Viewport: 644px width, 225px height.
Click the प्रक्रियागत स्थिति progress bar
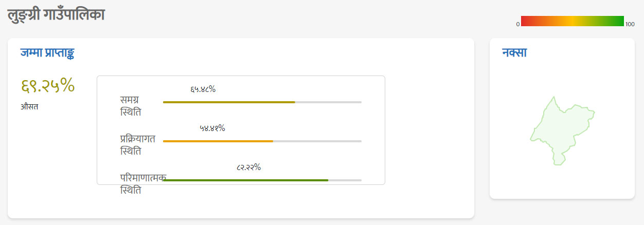click(262, 141)
